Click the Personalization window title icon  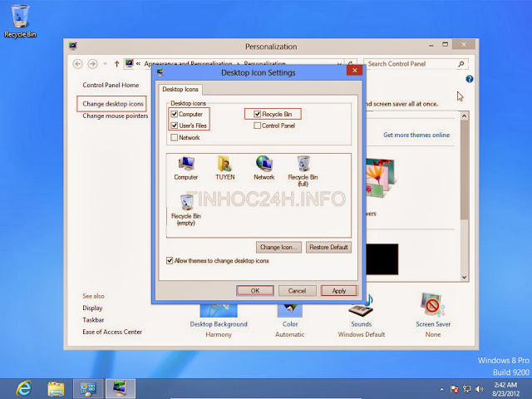(73, 46)
